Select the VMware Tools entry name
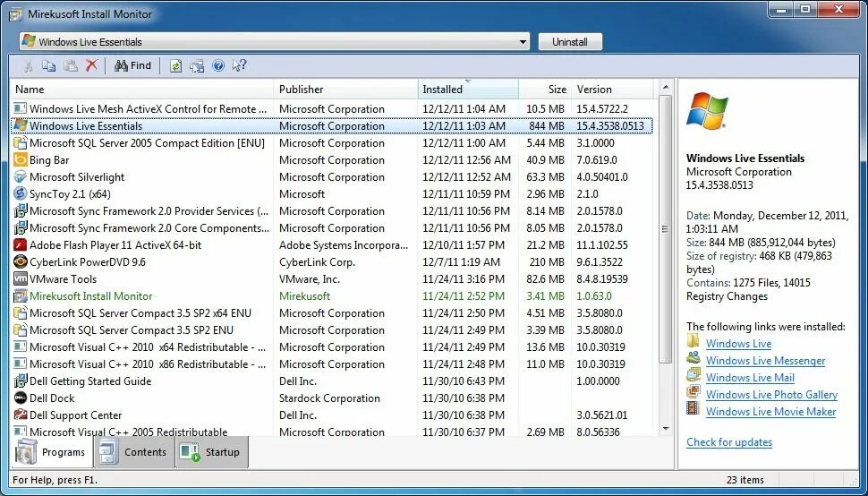 click(64, 279)
